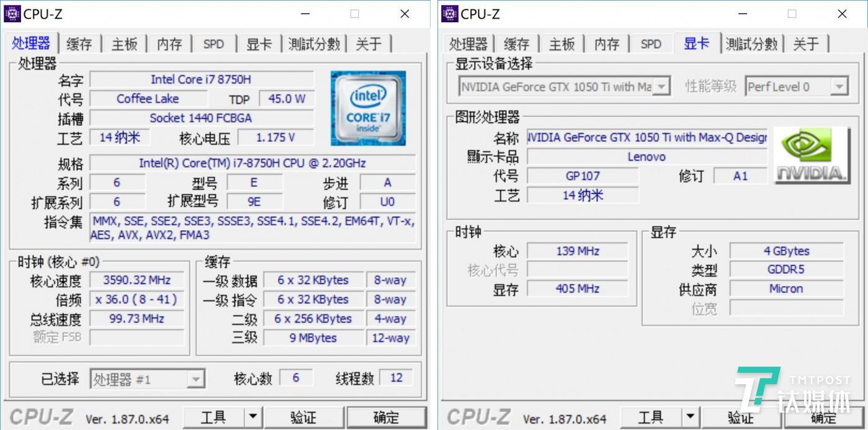The image size is (868, 430).
Task: Click the 修订 value 'U0' in the processor window
Action: coord(388,202)
